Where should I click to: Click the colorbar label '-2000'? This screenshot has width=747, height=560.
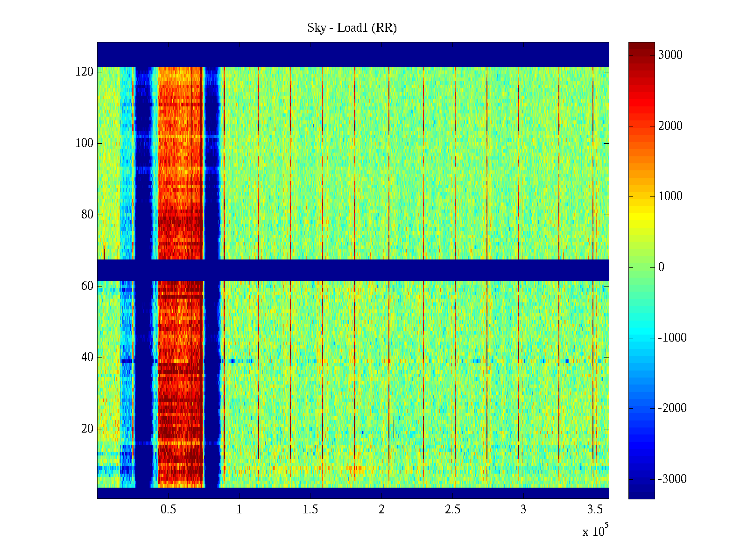[x=672, y=408]
